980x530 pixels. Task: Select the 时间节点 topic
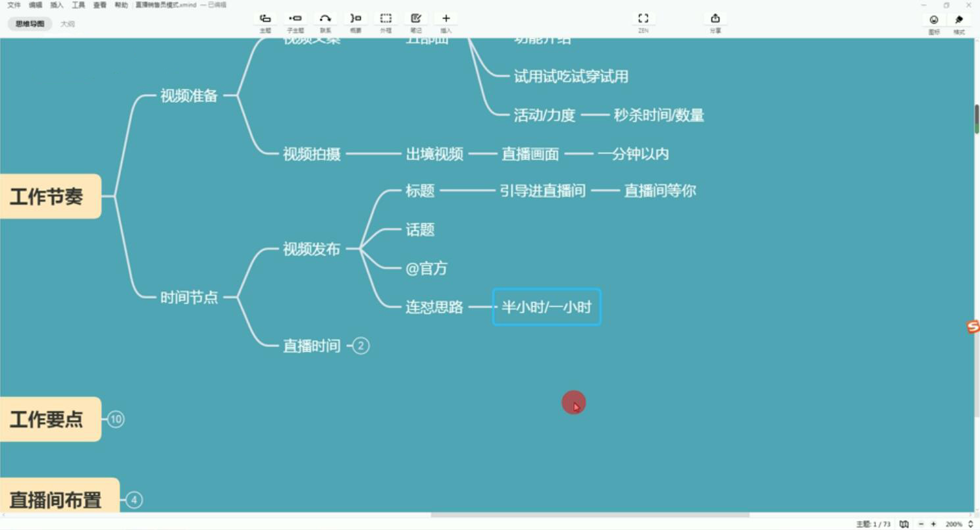pos(189,297)
